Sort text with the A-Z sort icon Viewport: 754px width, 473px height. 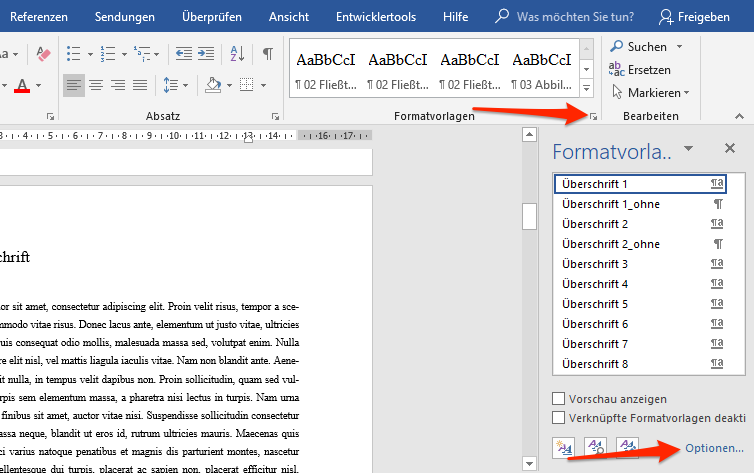coord(237,53)
